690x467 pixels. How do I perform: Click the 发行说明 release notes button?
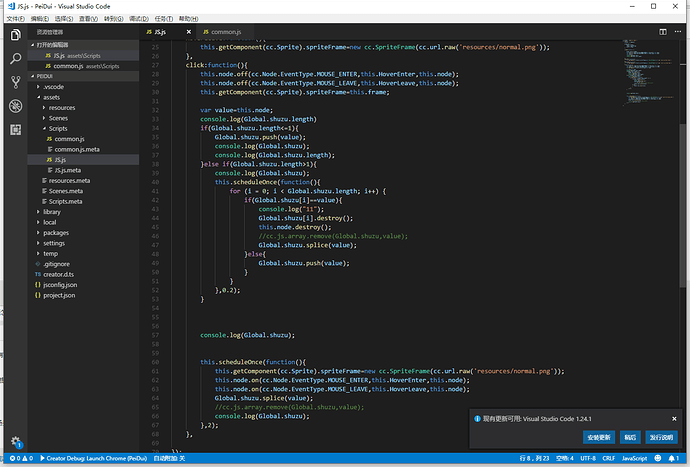click(661, 437)
